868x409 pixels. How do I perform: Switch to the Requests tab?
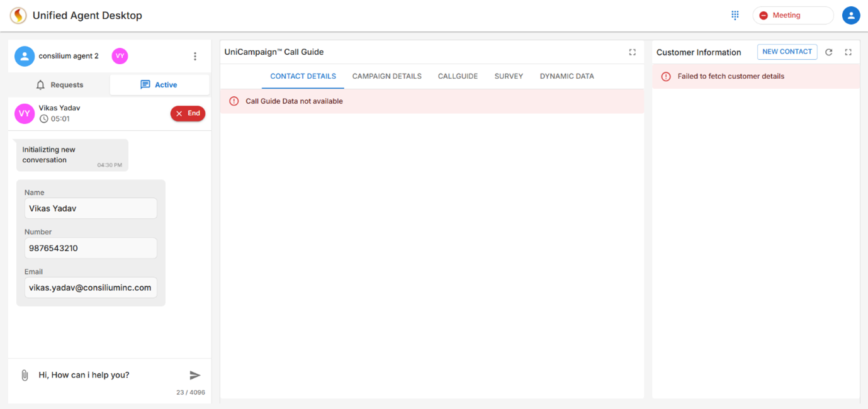(59, 85)
